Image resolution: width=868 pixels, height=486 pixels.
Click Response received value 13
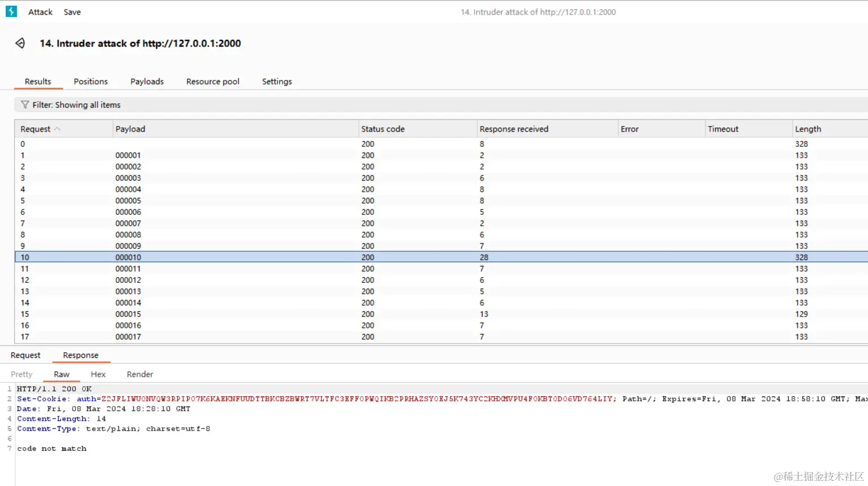pyautogui.click(x=484, y=314)
